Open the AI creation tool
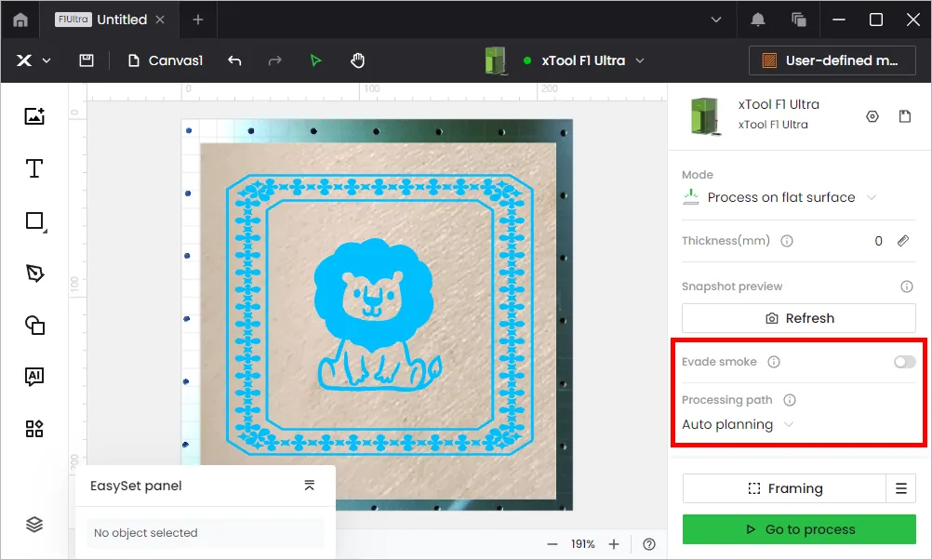 [34, 377]
